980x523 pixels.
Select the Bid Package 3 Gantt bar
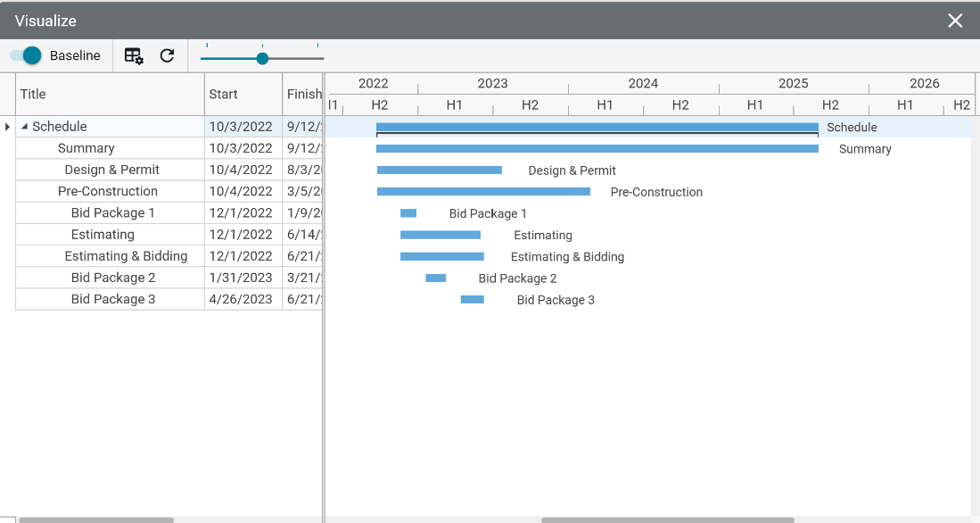(x=472, y=300)
